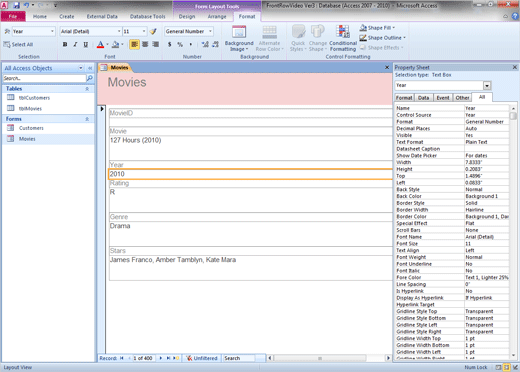Image resolution: width=520 pixels, height=372 pixels.
Task: Open Shape Outline options
Action: pos(382,38)
